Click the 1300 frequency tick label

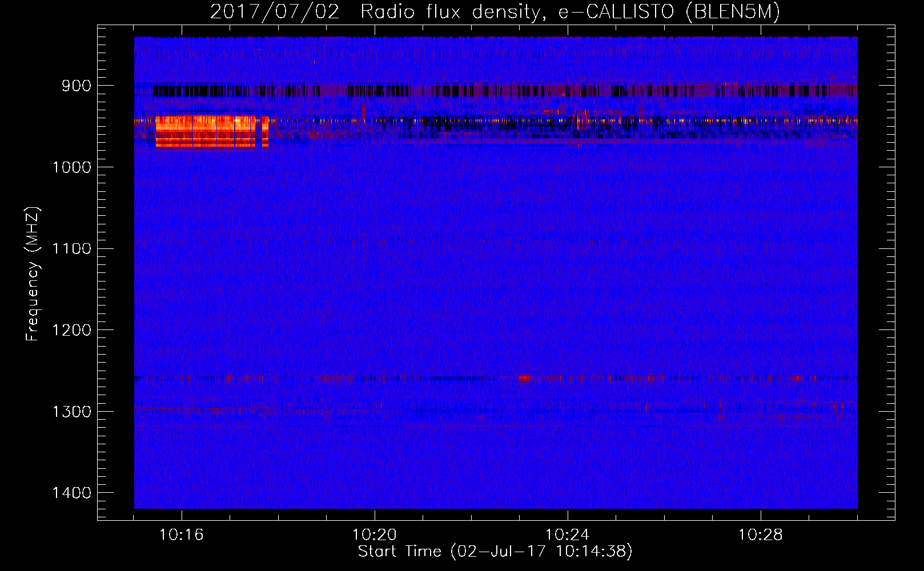pyautogui.click(x=71, y=412)
